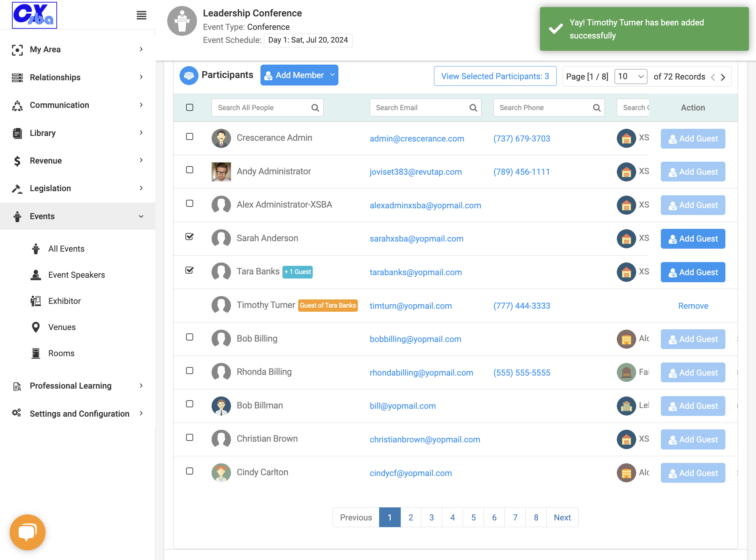Open email link tarabanks@yopmail.com

coord(416,272)
